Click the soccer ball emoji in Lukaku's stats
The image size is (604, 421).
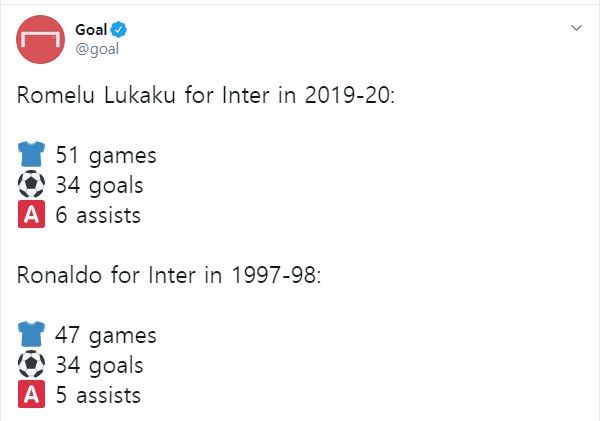[x=31, y=185]
